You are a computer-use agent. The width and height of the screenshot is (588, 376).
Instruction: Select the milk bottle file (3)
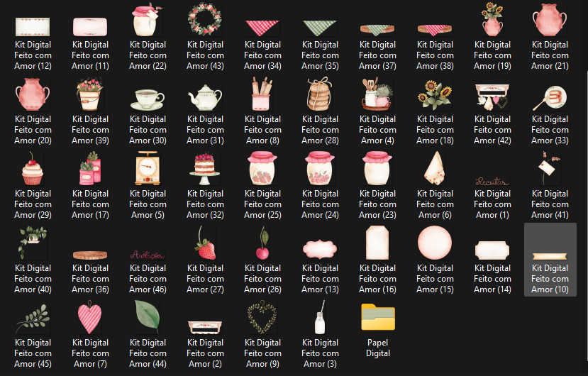(x=320, y=334)
